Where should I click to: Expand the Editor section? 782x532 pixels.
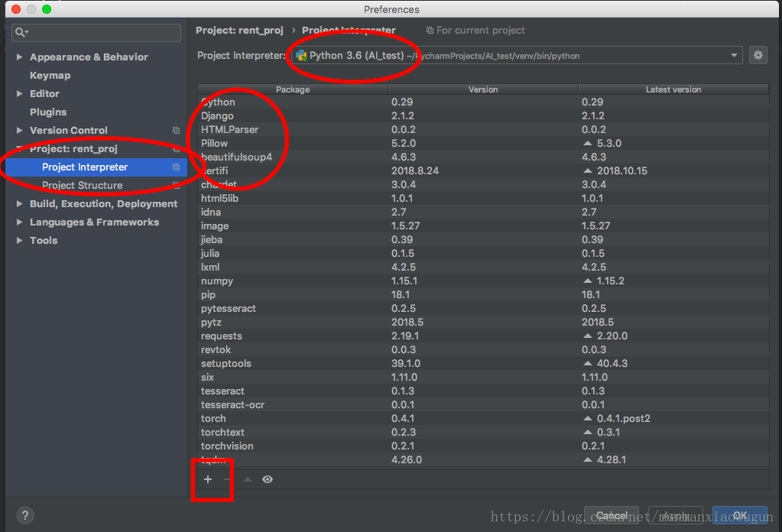tap(19, 93)
